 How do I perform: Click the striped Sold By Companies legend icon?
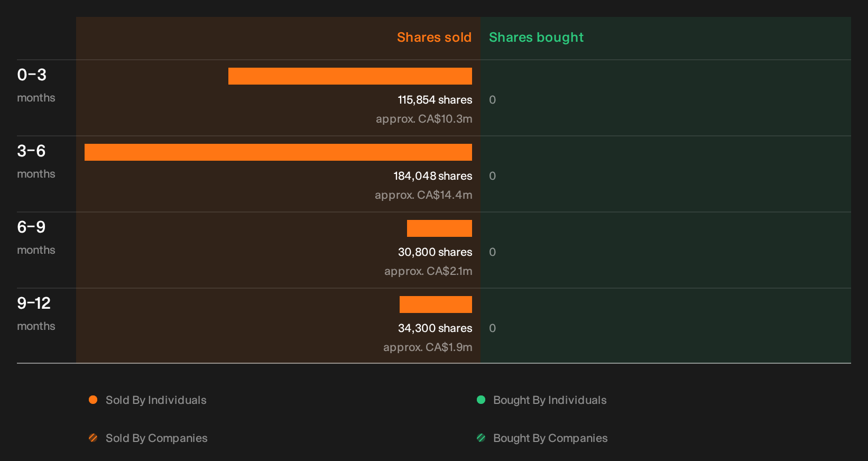[x=93, y=438]
